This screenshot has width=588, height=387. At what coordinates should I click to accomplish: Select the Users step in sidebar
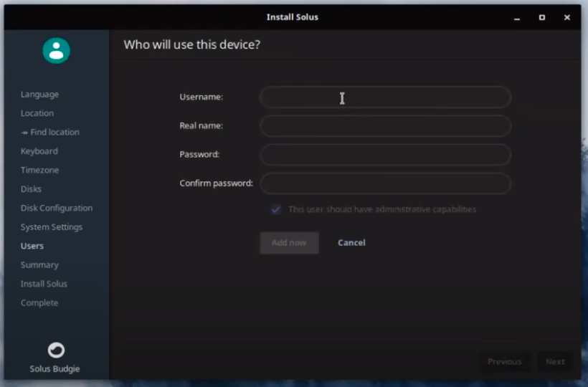32,246
